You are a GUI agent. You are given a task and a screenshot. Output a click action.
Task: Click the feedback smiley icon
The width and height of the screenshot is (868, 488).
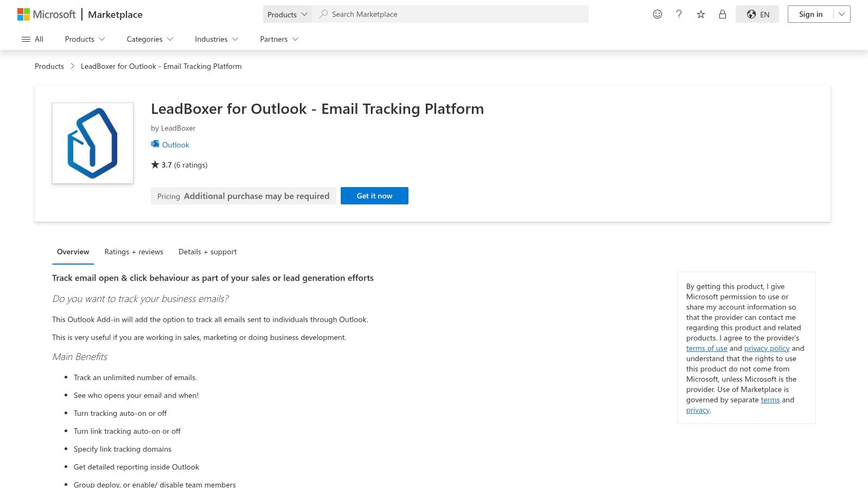657,14
